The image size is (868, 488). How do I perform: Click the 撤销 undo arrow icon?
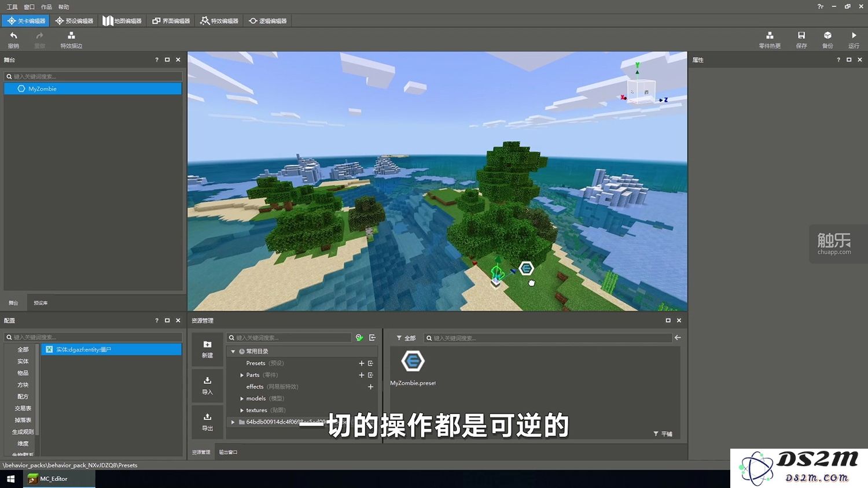point(13,36)
